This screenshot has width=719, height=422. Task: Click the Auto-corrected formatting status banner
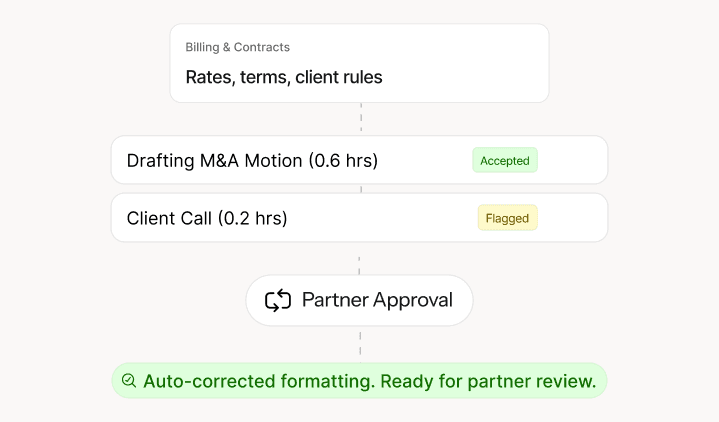(x=359, y=381)
